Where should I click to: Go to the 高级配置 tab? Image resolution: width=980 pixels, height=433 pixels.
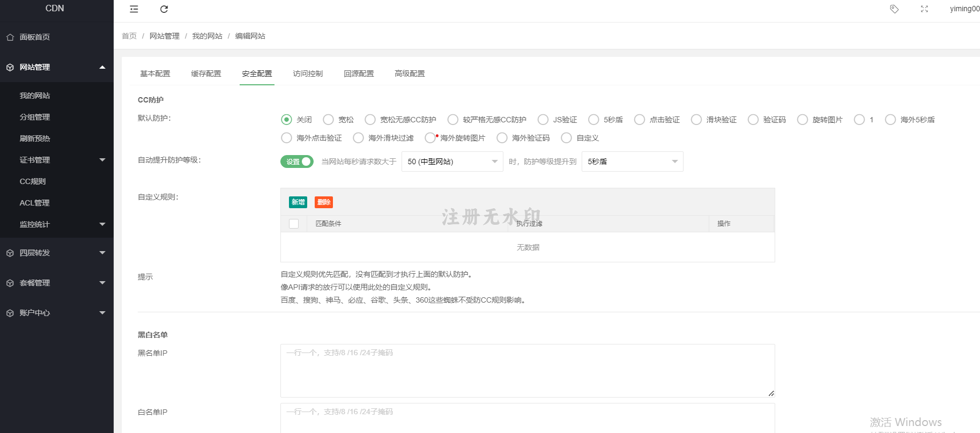click(x=410, y=74)
